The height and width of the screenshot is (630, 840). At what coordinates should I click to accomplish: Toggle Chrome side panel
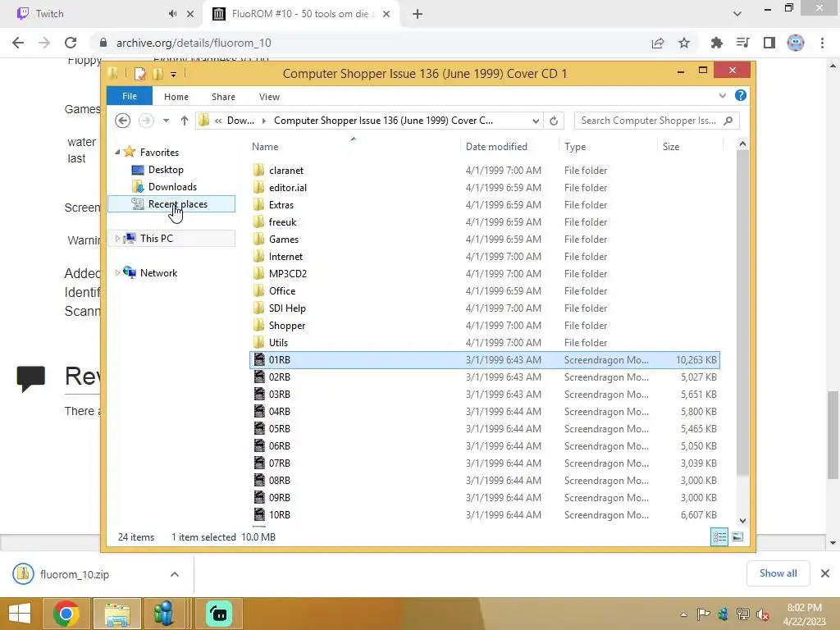point(769,43)
